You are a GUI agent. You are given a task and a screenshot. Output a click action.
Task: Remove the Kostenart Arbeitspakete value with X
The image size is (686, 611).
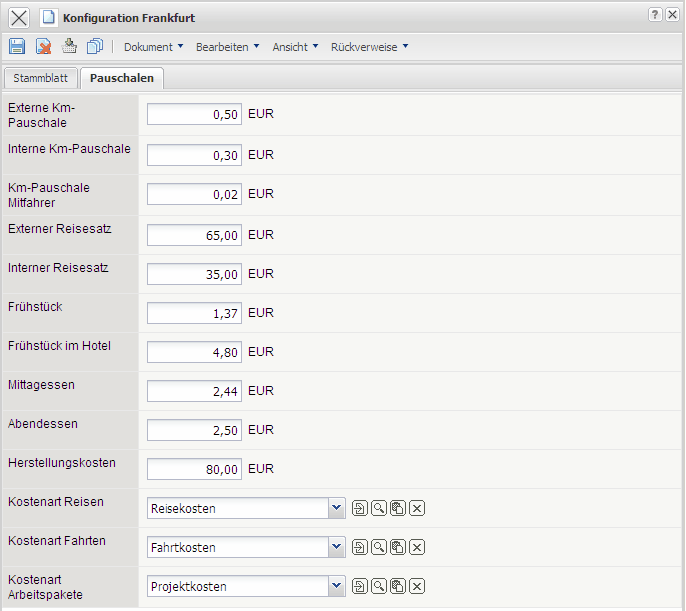pos(417,586)
